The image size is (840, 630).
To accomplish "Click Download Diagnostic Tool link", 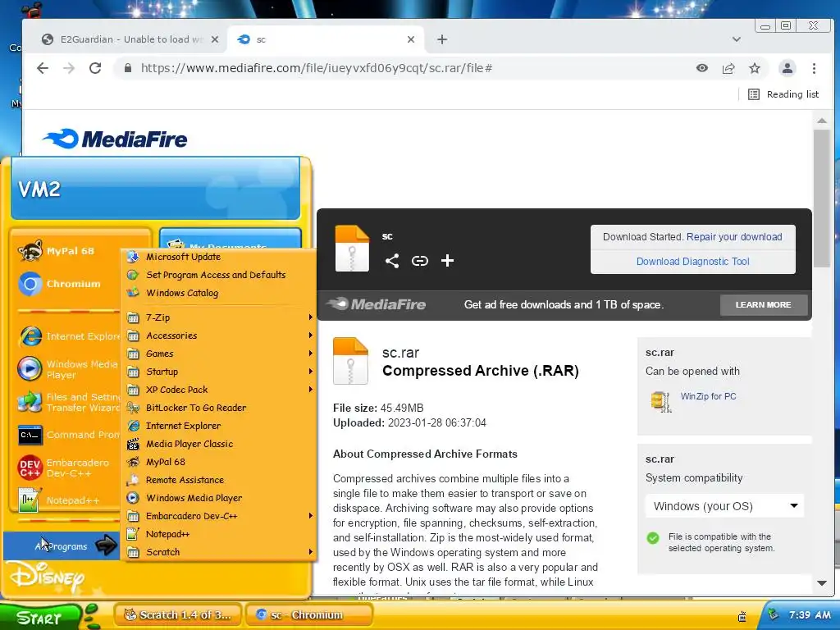I will point(692,262).
